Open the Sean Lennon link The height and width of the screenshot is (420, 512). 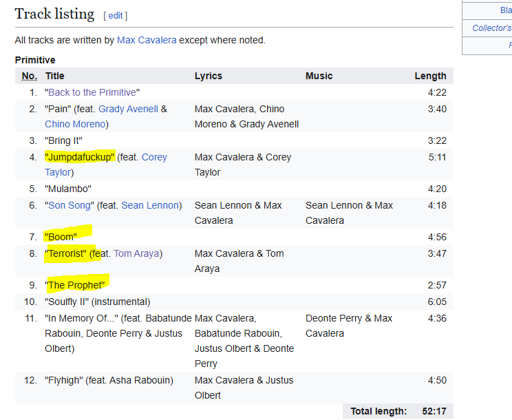point(150,205)
